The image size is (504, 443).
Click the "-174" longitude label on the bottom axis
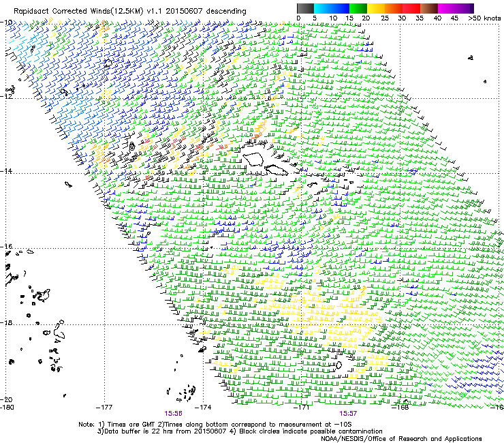(x=203, y=407)
